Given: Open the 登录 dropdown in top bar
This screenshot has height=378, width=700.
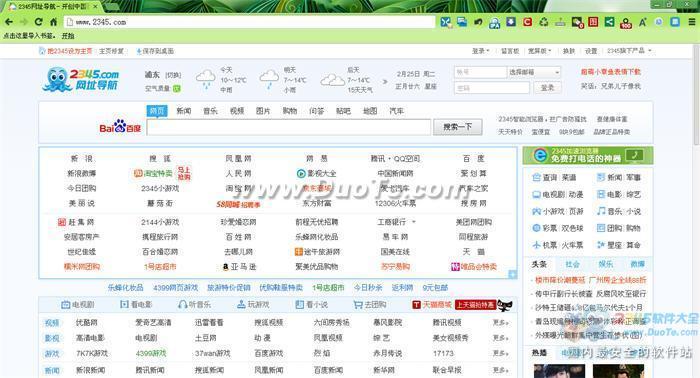Looking at the screenshot, I should [481, 51].
